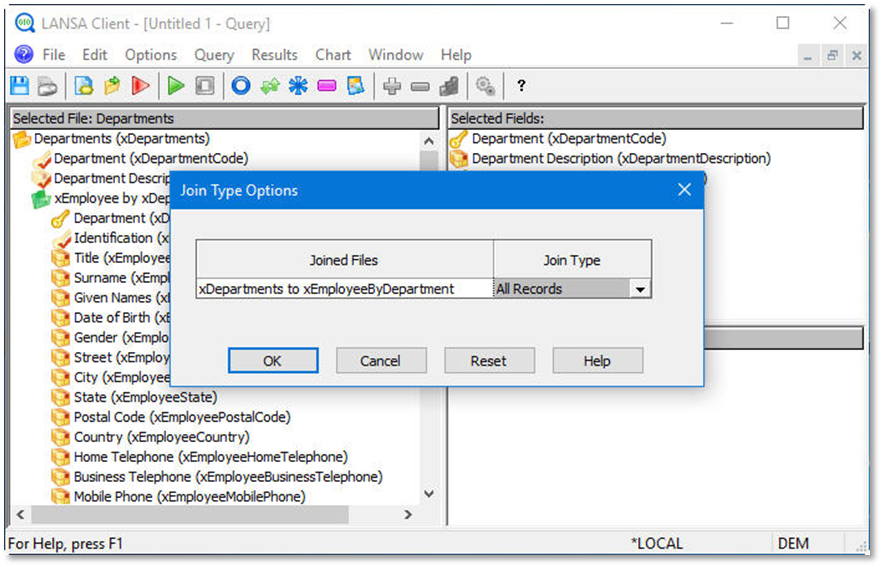Click the blue circle toolbar icon
The width and height of the screenshot is (882, 567).
coord(241,86)
